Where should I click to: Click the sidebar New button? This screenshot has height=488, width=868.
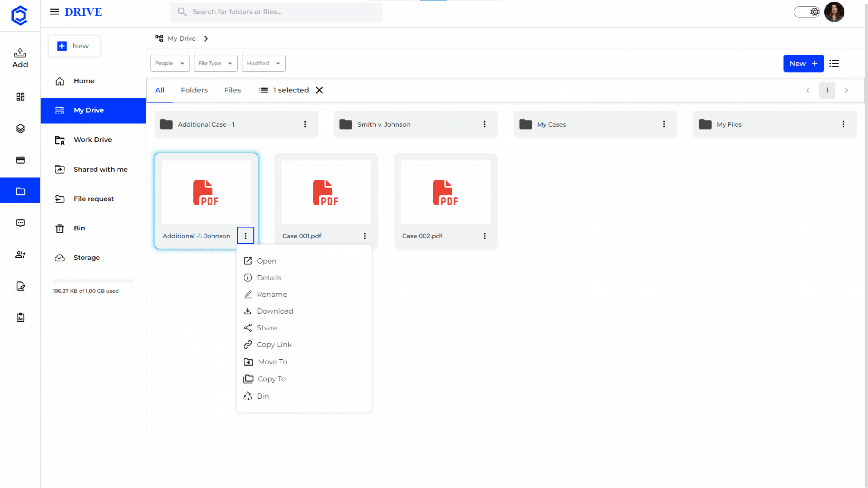pos(74,46)
